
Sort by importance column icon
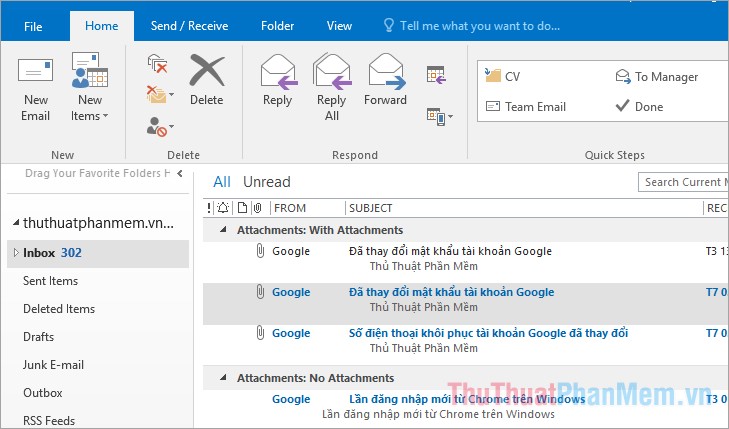[209, 208]
